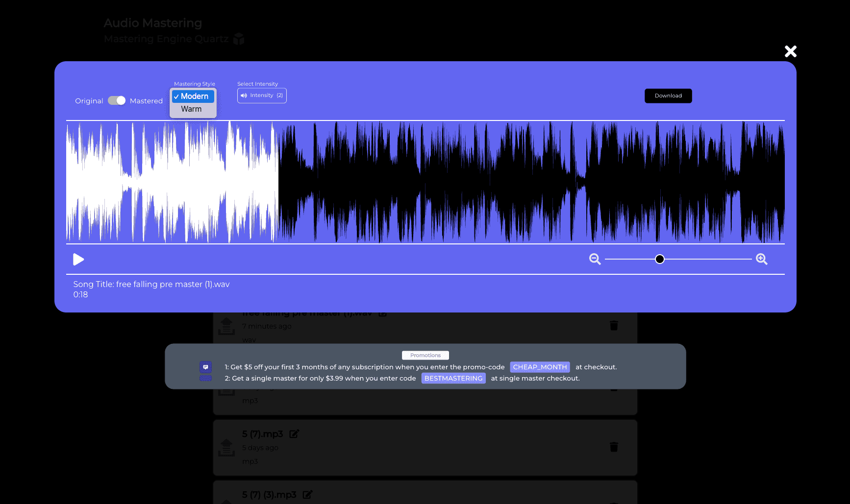
Task: Close the audio mastering preview
Action: coord(790,51)
